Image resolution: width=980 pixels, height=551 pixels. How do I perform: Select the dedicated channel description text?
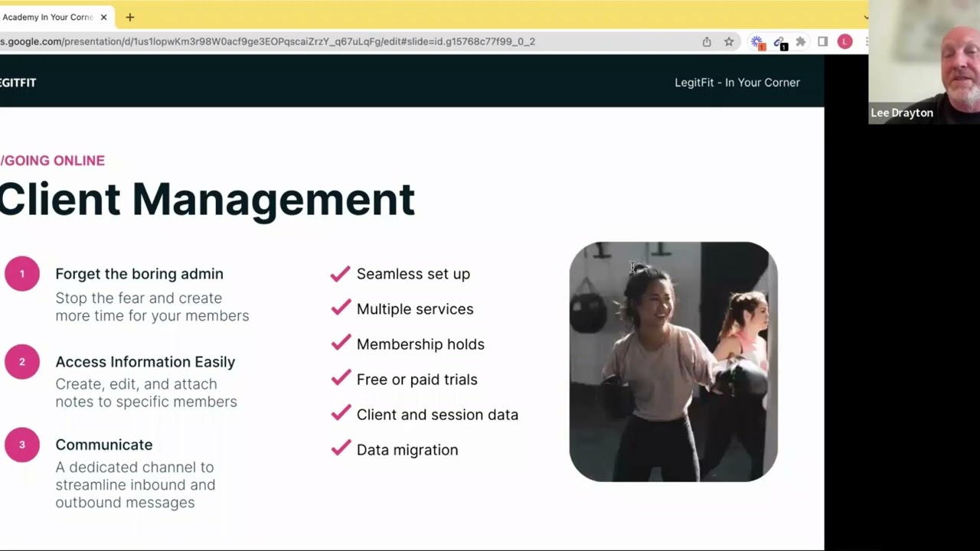(x=136, y=484)
